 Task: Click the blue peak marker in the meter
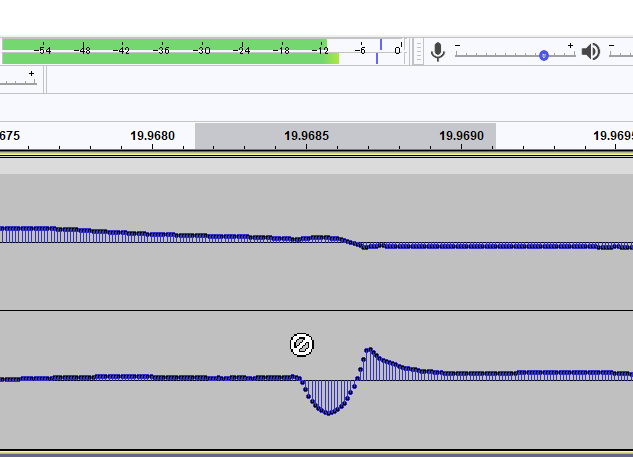tap(380, 45)
